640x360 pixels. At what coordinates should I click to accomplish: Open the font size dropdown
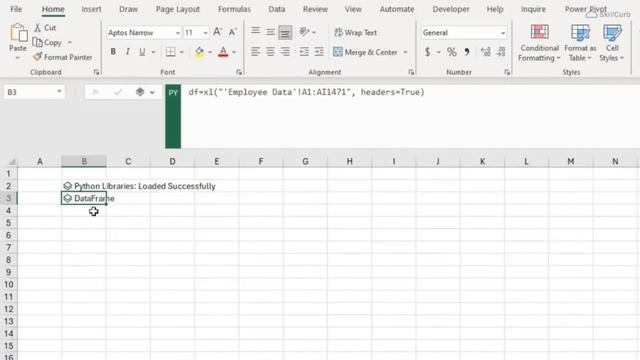click(205, 33)
